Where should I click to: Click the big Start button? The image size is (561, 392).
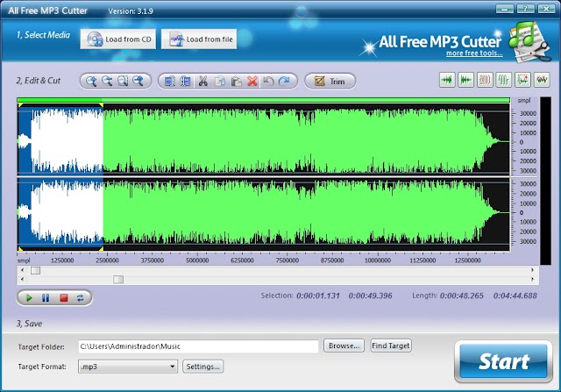(x=503, y=361)
